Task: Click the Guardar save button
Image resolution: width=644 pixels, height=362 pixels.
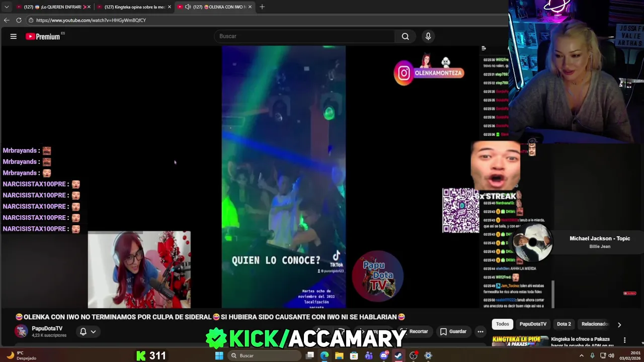Action: tap(453, 331)
